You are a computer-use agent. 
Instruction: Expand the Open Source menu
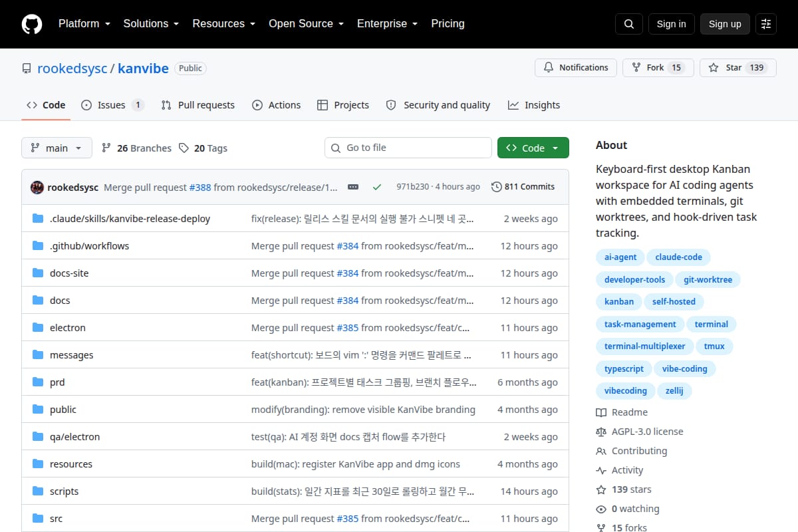pyautogui.click(x=306, y=24)
